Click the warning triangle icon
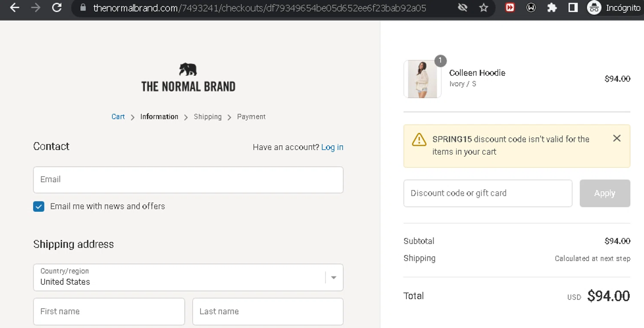 [419, 140]
